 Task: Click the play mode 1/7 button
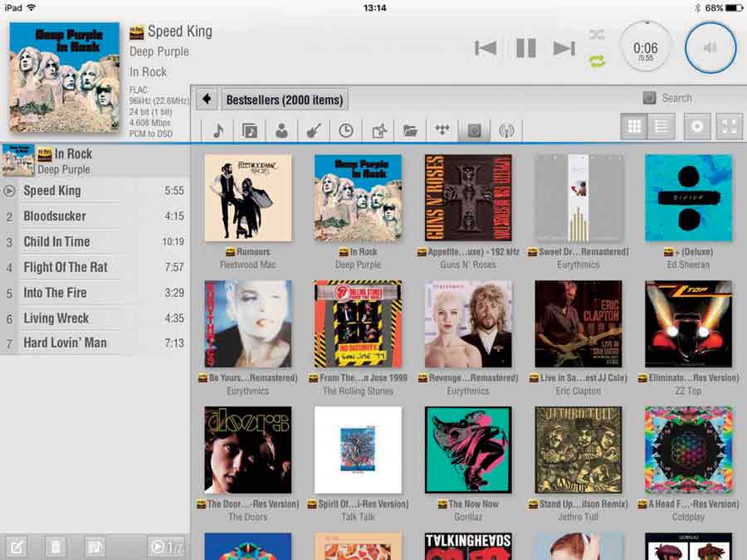coord(166,547)
